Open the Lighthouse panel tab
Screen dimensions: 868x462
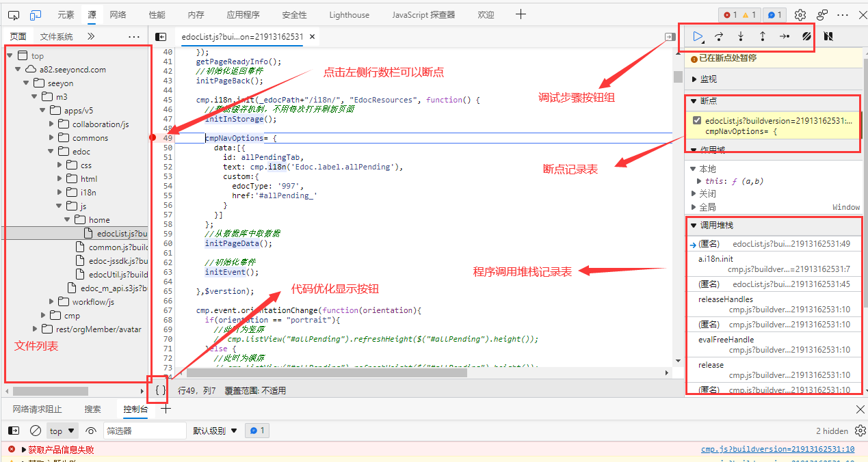[x=349, y=14]
